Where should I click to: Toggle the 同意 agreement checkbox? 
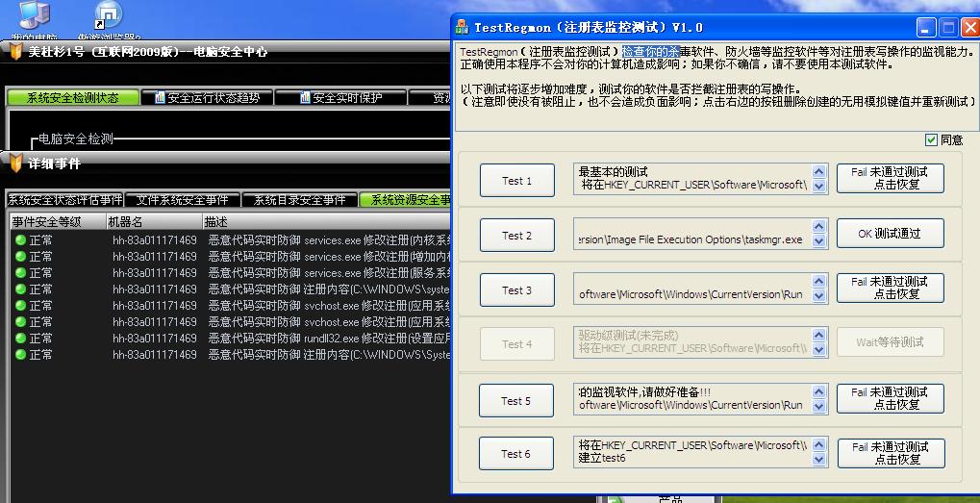tap(930, 139)
